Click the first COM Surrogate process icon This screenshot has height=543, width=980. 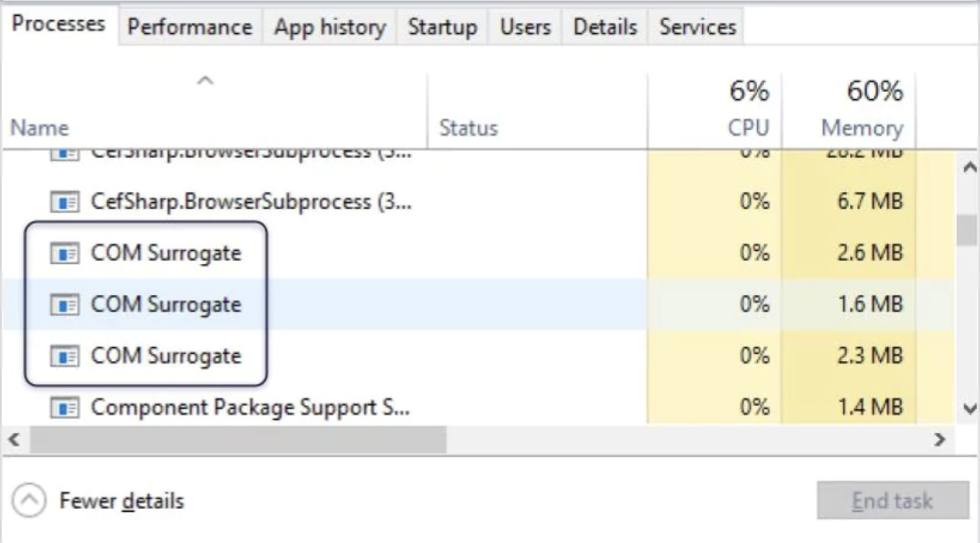(x=64, y=253)
